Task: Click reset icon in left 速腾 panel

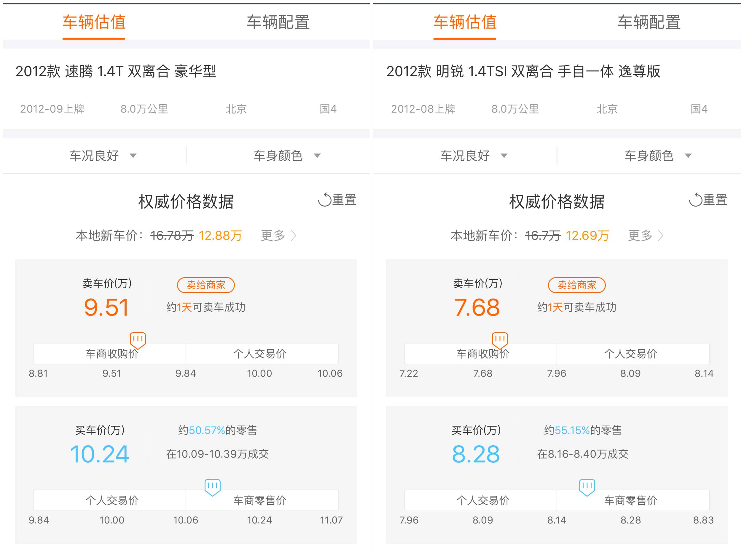Action: (x=325, y=200)
